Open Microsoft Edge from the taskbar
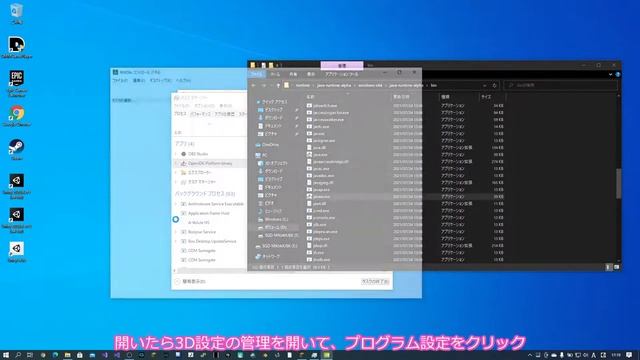Viewport: 640px width, 360px height. (x=56, y=355)
